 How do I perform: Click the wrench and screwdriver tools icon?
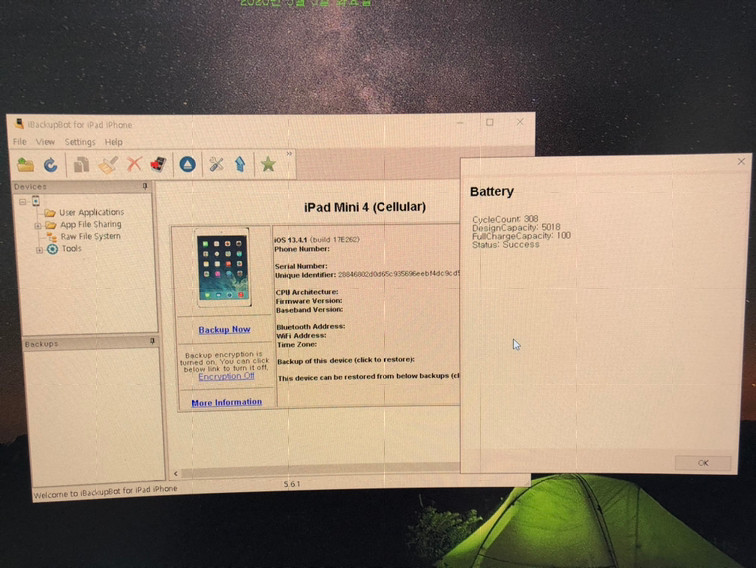[x=216, y=165]
